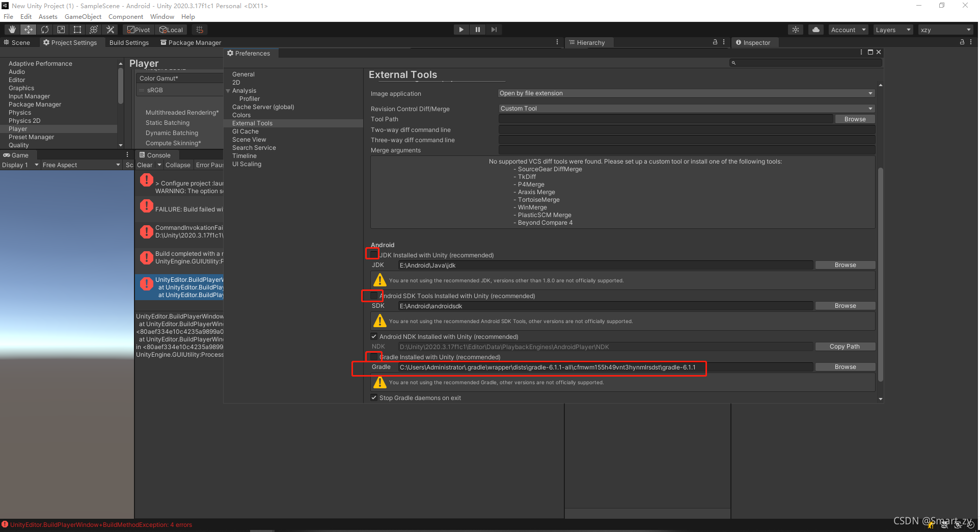Select GI Cache in Preferences list

tap(246, 131)
